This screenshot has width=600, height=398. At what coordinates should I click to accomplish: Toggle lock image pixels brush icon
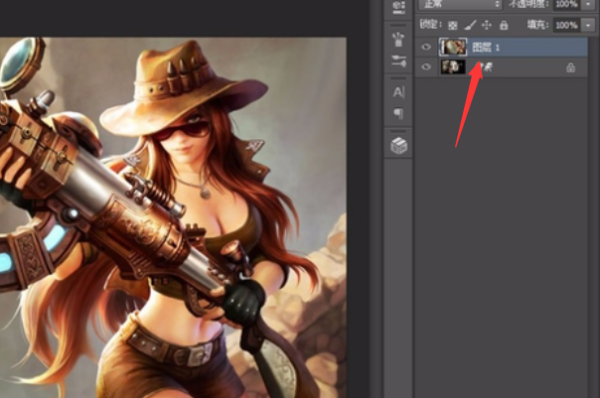tap(470, 25)
